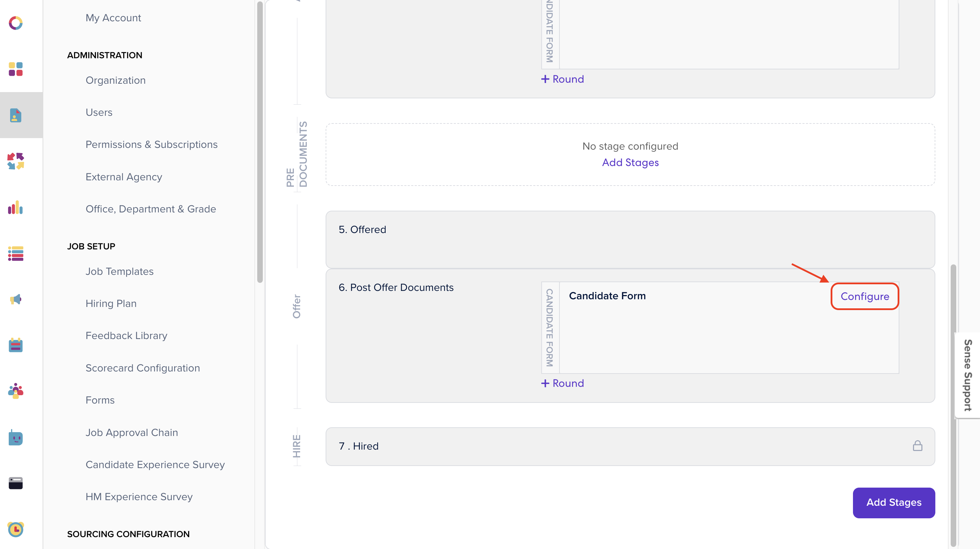Select the candidate document icon in sidebar
This screenshot has width=980, height=549.
click(x=15, y=115)
